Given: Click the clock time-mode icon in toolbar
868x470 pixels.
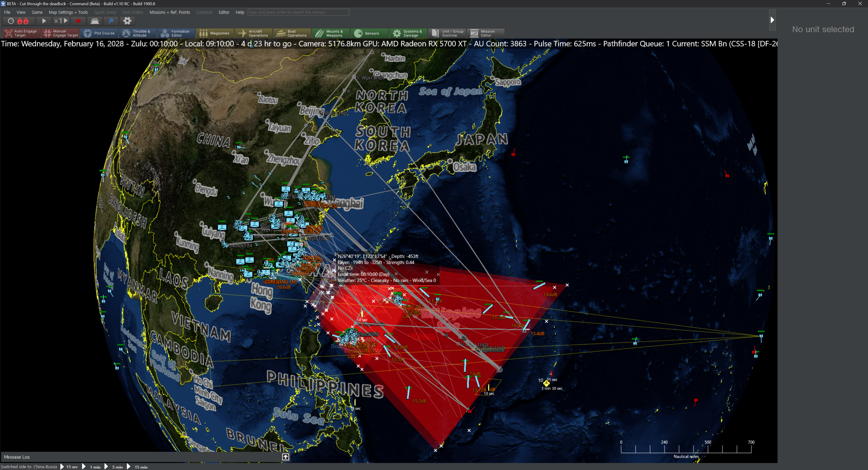Looking at the screenshot, I should tap(11, 21).
